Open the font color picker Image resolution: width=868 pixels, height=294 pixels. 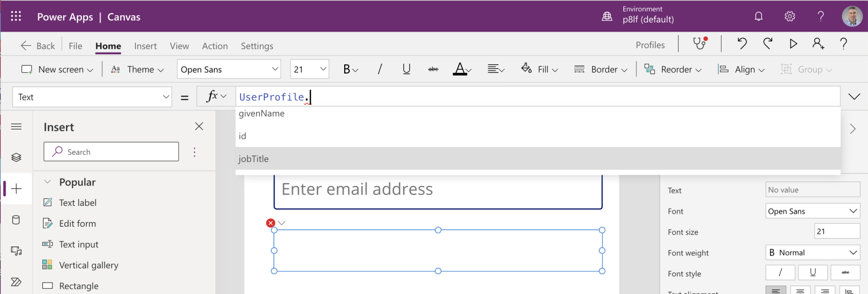463,69
